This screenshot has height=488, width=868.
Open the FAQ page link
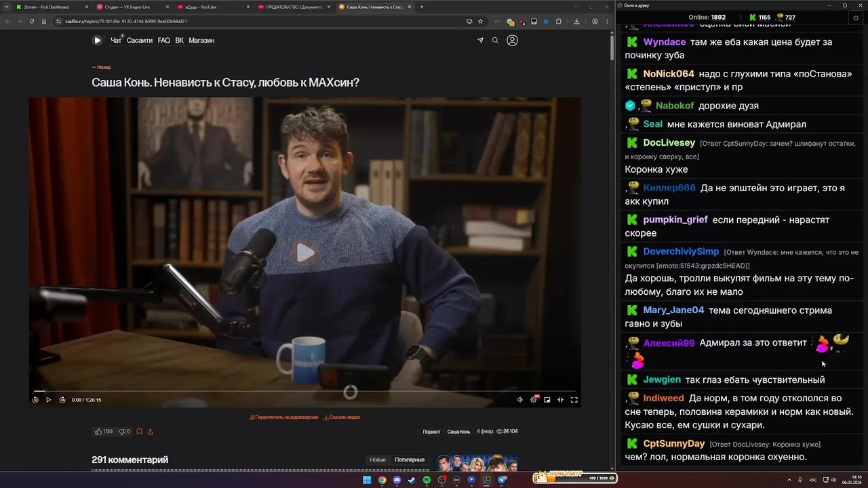(x=164, y=41)
